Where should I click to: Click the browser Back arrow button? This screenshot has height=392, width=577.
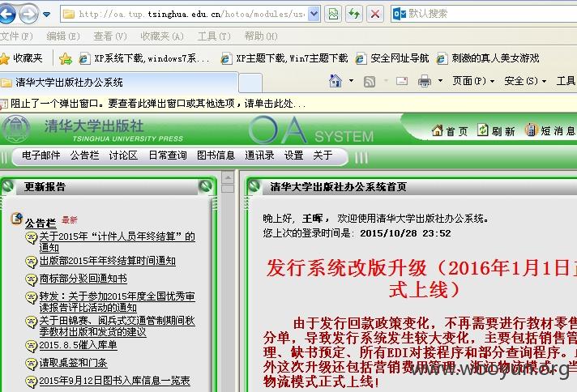(6, 14)
